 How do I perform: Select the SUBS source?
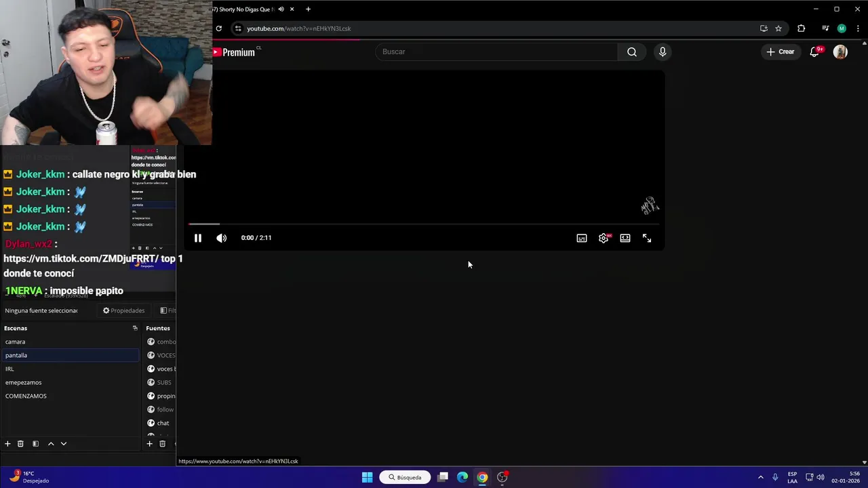click(164, 382)
